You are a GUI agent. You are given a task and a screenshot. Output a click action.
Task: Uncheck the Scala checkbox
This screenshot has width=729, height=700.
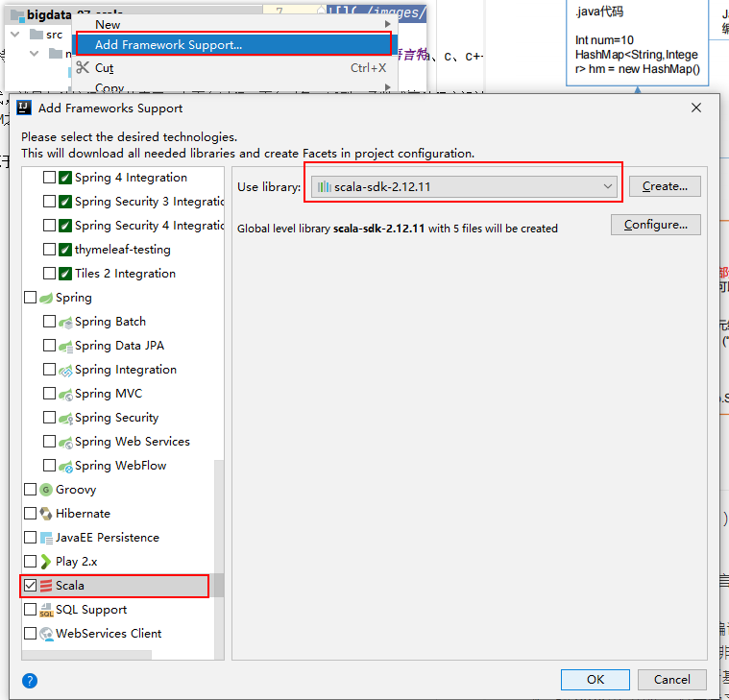(30, 586)
